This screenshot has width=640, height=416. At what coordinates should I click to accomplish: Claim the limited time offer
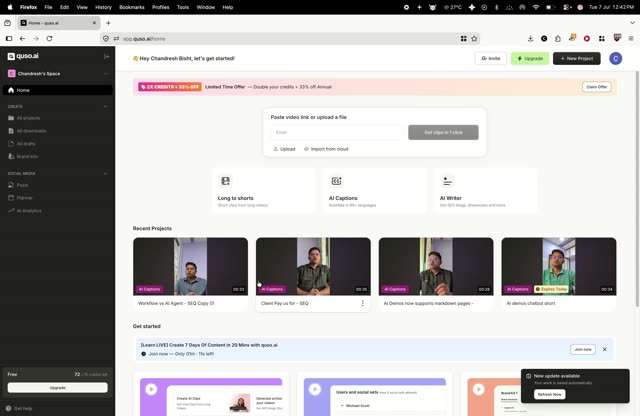coord(597,87)
